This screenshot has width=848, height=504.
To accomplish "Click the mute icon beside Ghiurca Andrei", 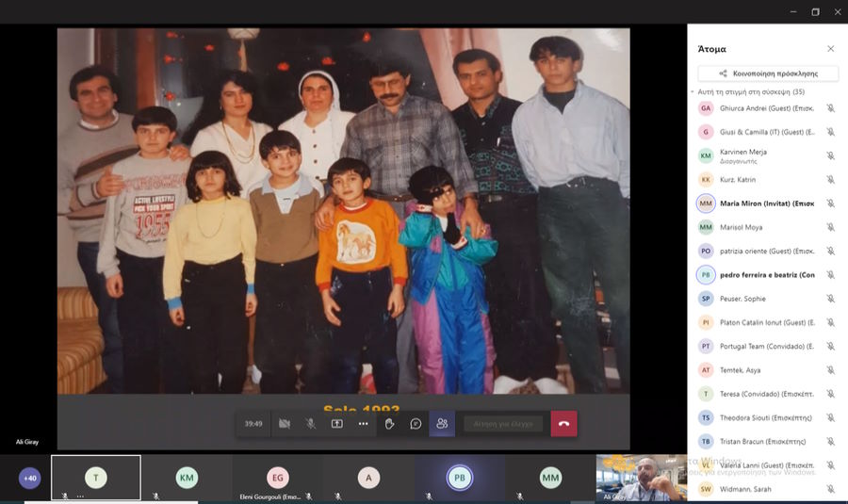I will (x=830, y=108).
